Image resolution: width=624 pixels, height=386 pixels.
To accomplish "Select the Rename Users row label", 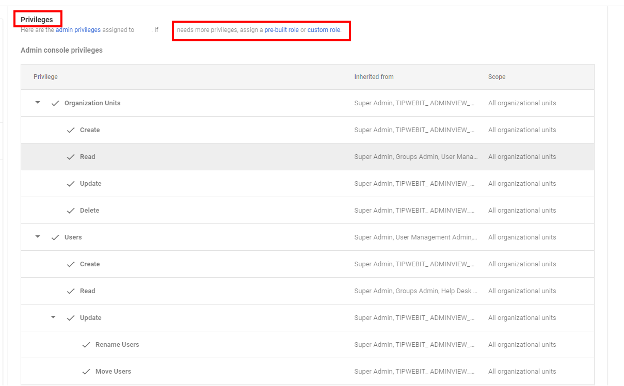I will coord(117,345).
